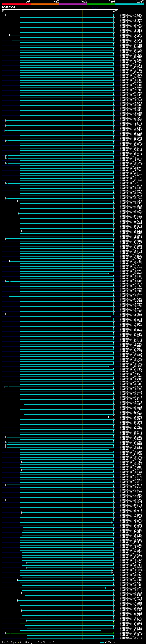Select UniRef100_P06367 hit

(131, 560)
